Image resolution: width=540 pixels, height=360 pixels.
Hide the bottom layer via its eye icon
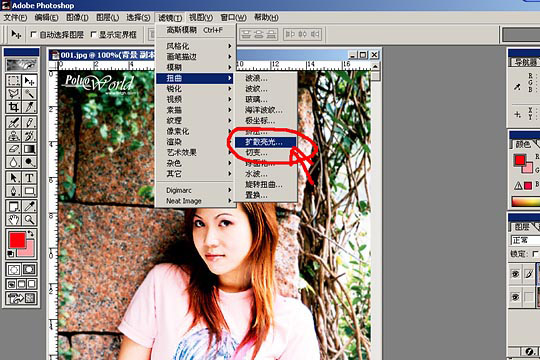point(516,297)
